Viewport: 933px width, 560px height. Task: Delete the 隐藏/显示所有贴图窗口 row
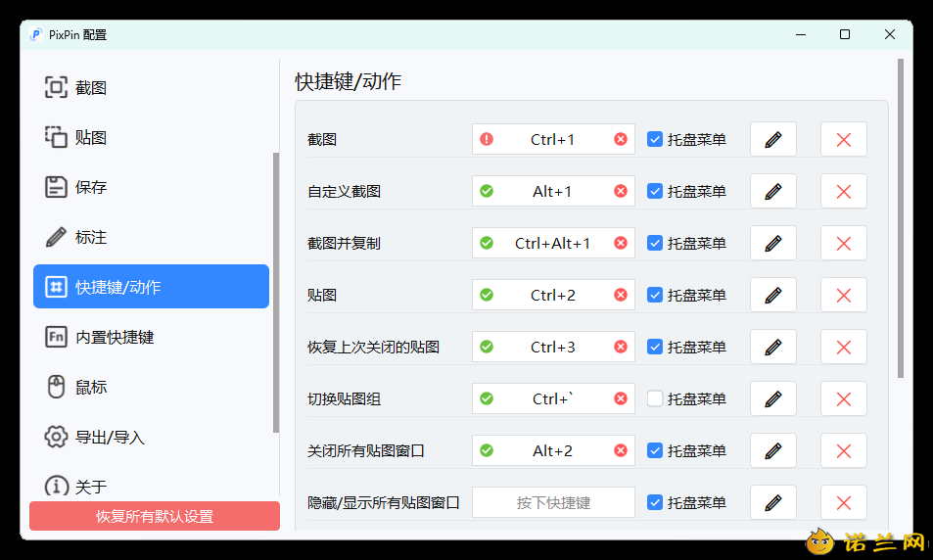click(x=843, y=502)
